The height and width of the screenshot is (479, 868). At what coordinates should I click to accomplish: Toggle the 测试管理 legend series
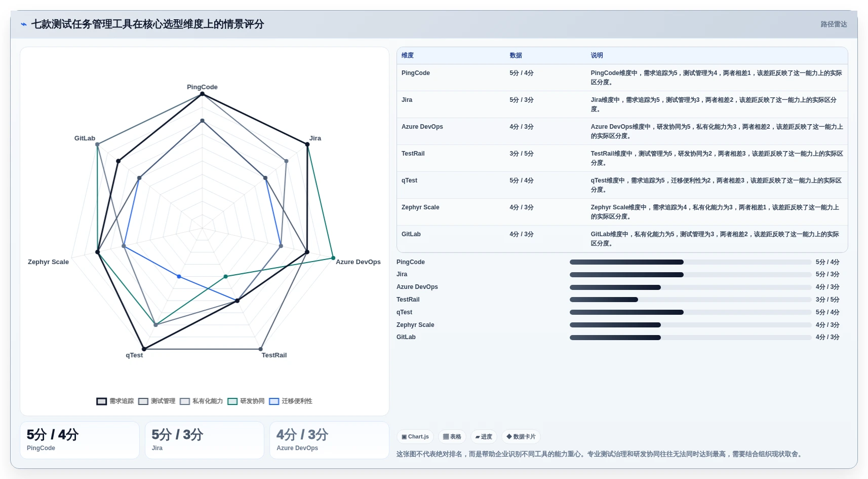click(156, 401)
